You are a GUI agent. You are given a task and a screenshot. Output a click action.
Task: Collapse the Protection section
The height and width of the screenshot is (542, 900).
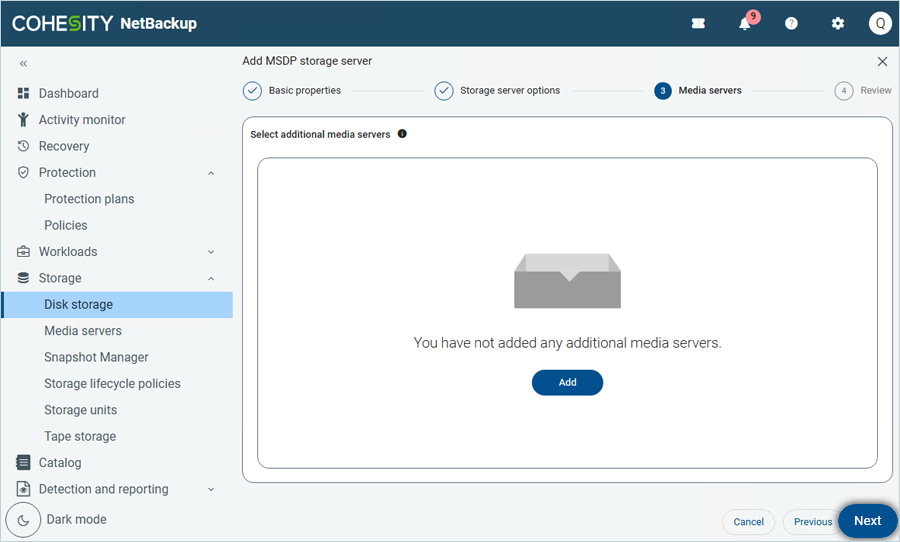click(211, 173)
